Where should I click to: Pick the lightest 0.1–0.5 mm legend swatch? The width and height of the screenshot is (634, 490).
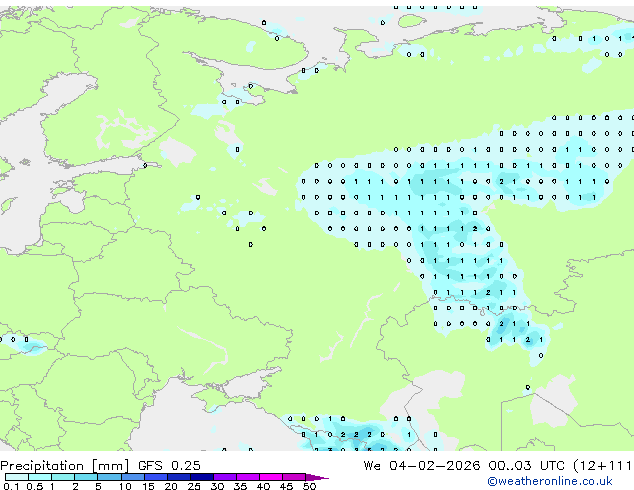click(17, 477)
